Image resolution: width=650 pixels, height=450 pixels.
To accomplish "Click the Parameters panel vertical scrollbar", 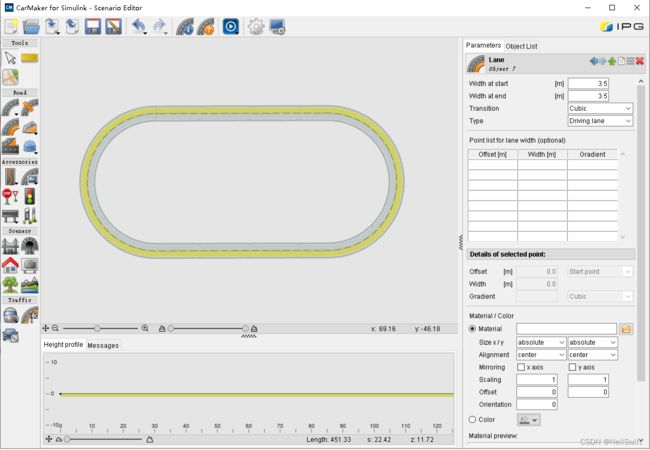I will click(x=641, y=232).
